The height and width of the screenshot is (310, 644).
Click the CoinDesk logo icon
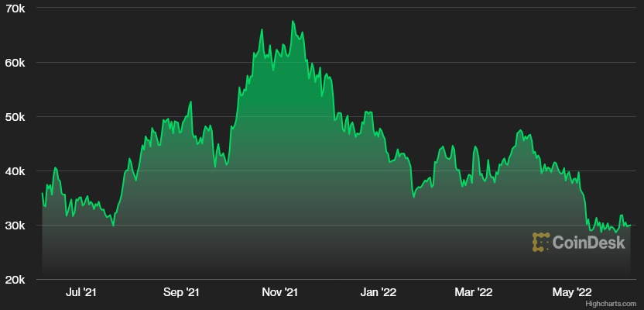[540, 242]
